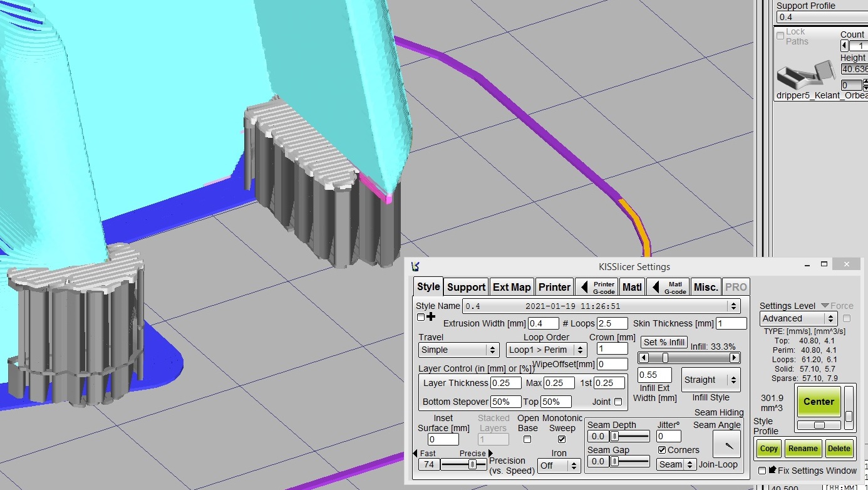The width and height of the screenshot is (868, 490).
Task: Click the Count decrease arrow
Action: point(844,46)
